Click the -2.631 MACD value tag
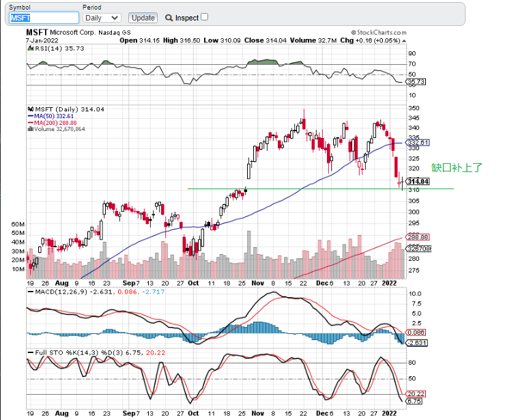The width and height of the screenshot is (529, 420). tap(417, 342)
